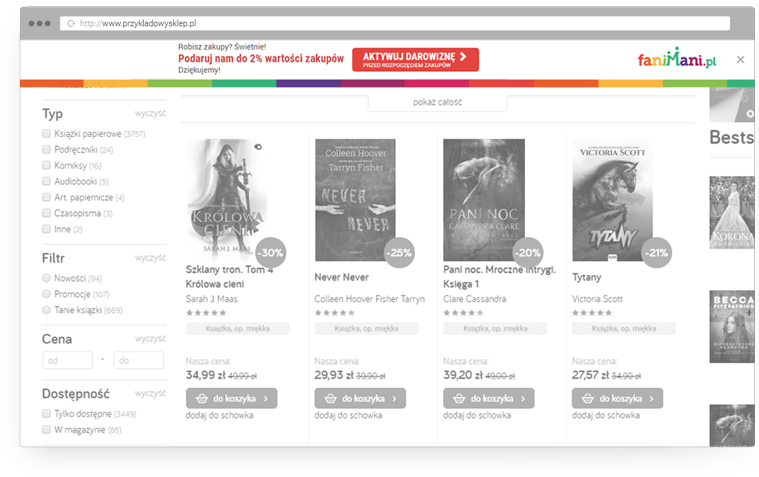This screenshot has width=759, height=477.
Task: Add Pani noc to cart
Action: [x=489, y=398]
